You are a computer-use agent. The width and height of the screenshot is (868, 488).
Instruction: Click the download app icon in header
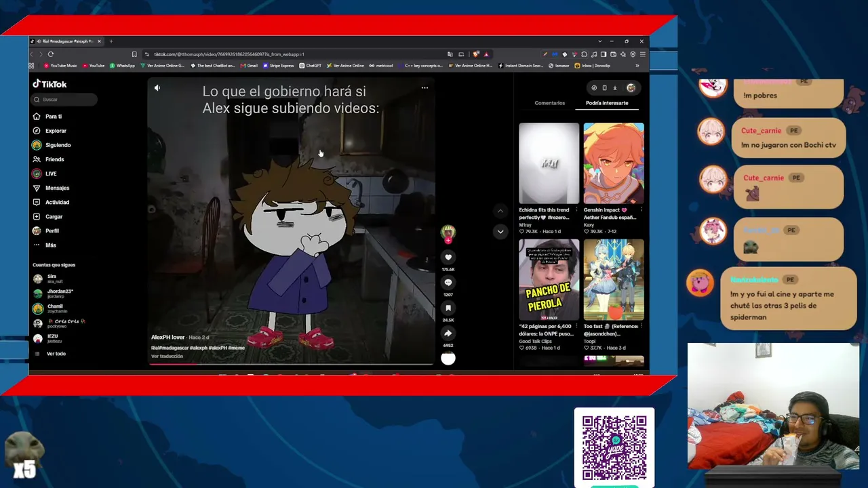(x=615, y=87)
